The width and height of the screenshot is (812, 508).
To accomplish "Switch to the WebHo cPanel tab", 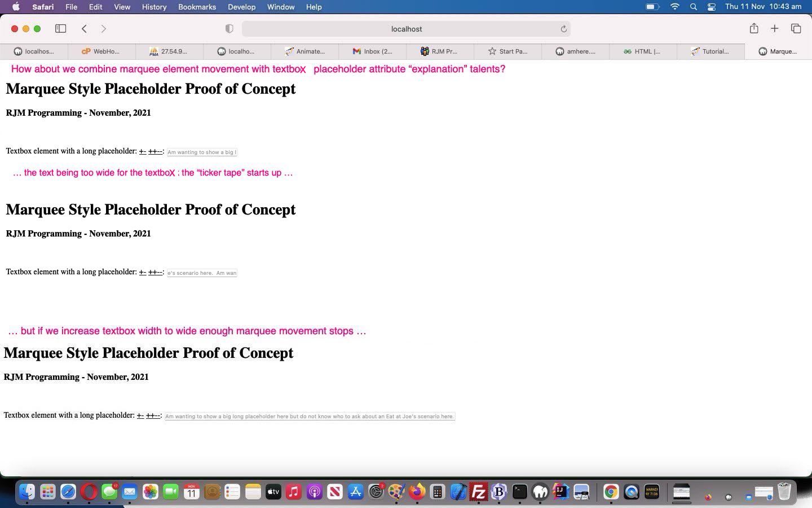I will point(101,51).
